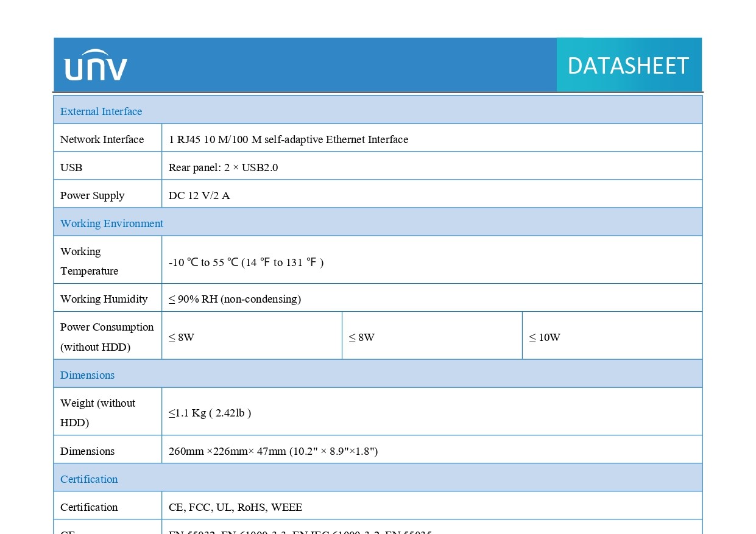Click the DC 12 V/2 A value
The height and width of the screenshot is (534, 756).
click(199, 195)
